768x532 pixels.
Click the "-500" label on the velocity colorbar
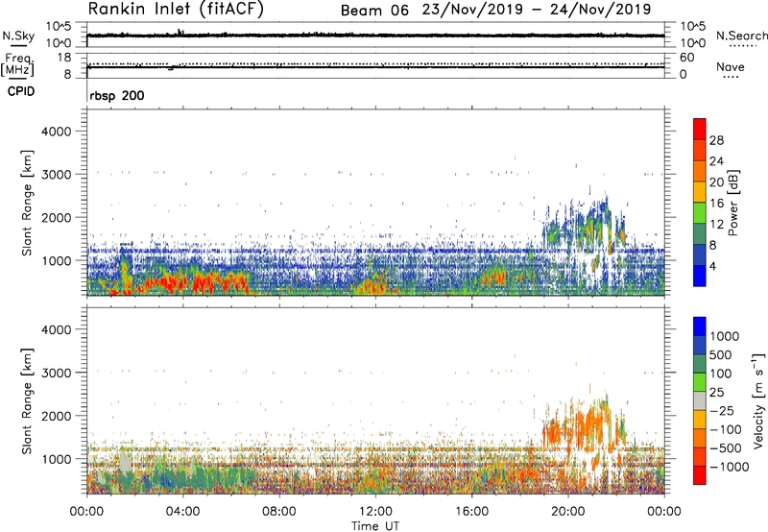click(x=725, y=448)
